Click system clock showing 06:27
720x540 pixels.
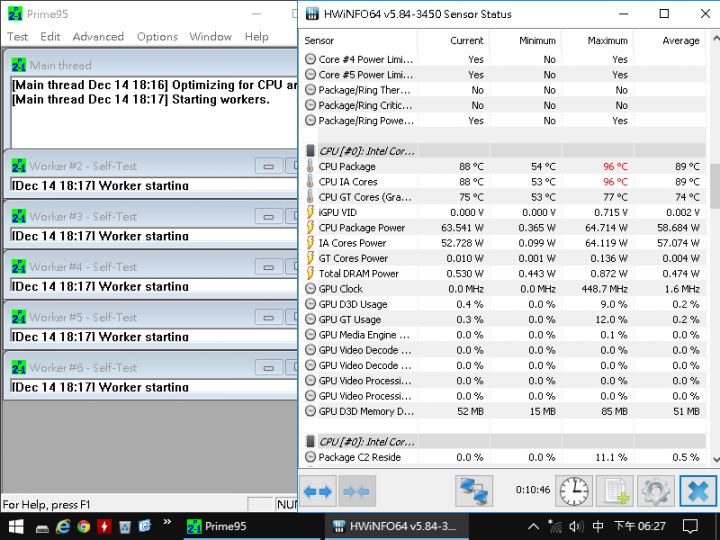coord(640,526)
